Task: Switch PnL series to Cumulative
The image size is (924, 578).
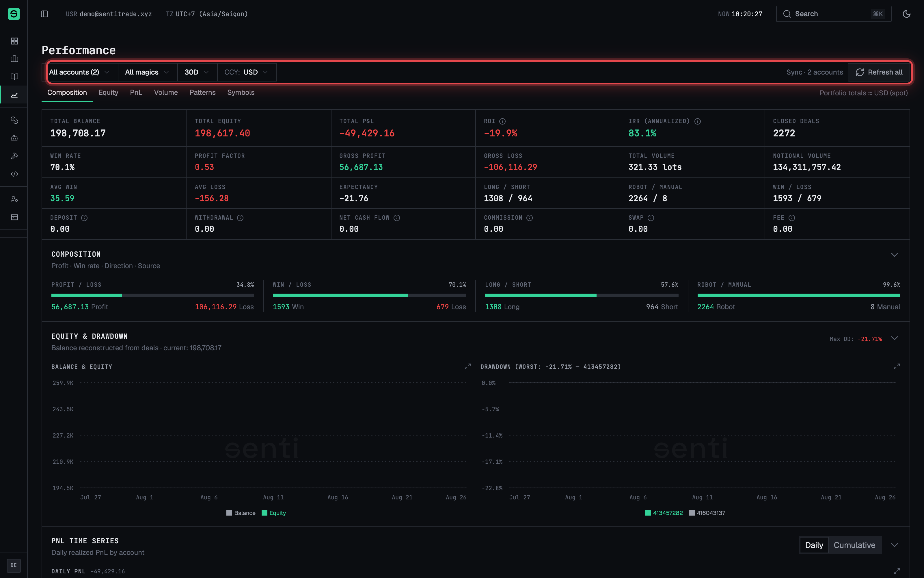Action: point(854,545)
